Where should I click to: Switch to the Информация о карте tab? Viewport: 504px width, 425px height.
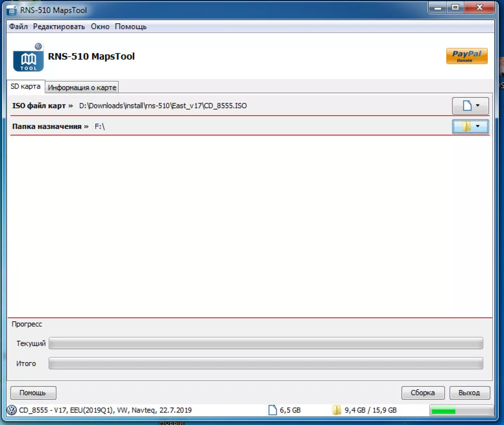click(x=82, y=87)
